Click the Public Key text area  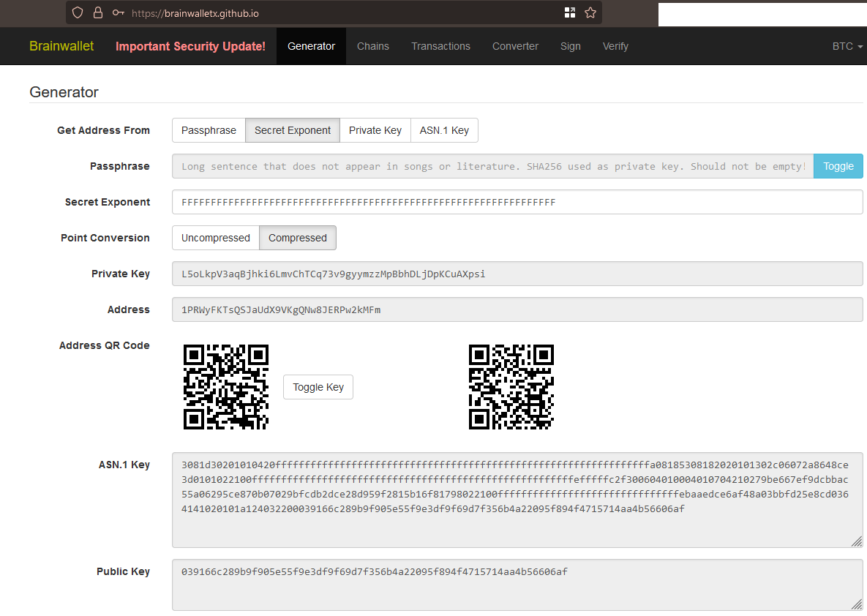(517, 585)
